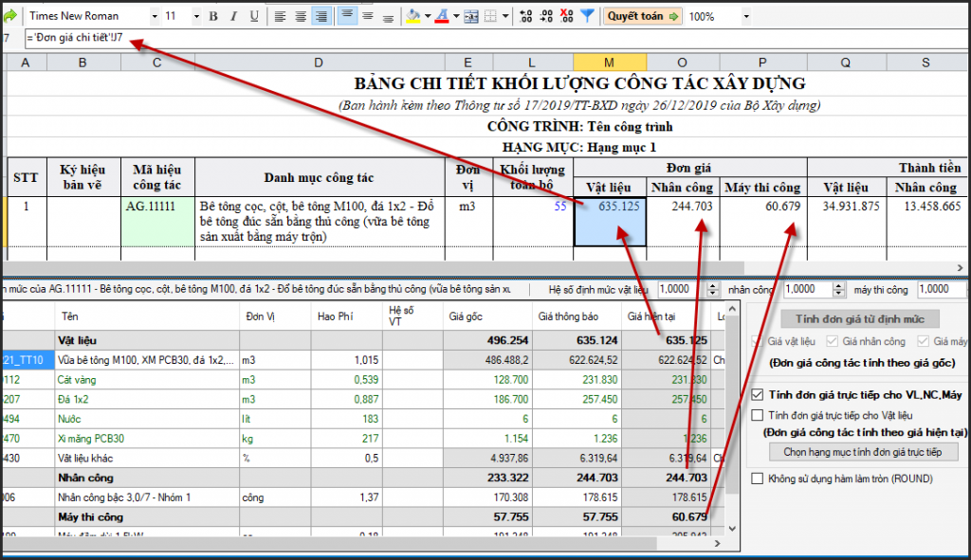This screenshot has height=560, width=971.
Task: Select 'Nhân công bậc 3,0/7 - Nhóm 1' row
Action: tap(364, 497)
